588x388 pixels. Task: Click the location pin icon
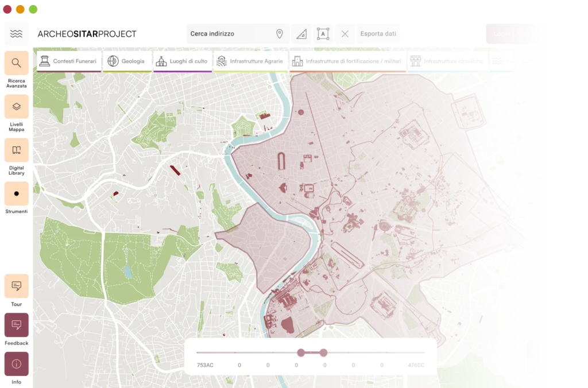[x=280, y=34]
